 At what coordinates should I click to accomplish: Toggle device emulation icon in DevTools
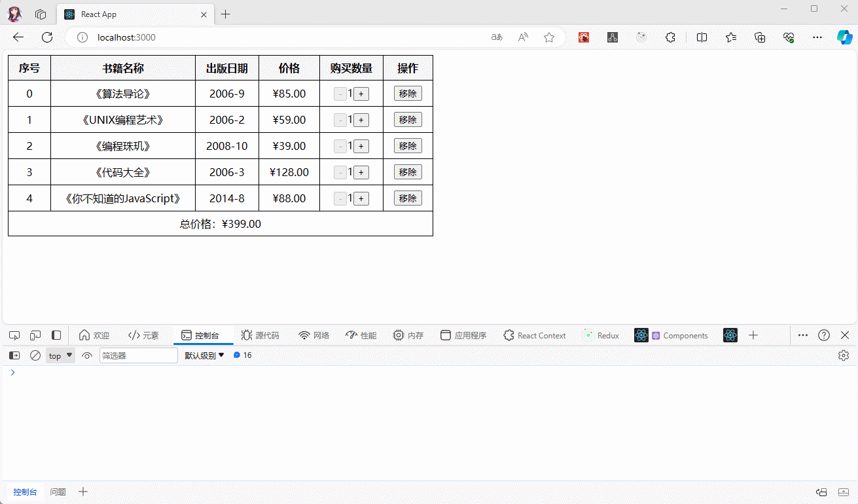coord(35,335)
